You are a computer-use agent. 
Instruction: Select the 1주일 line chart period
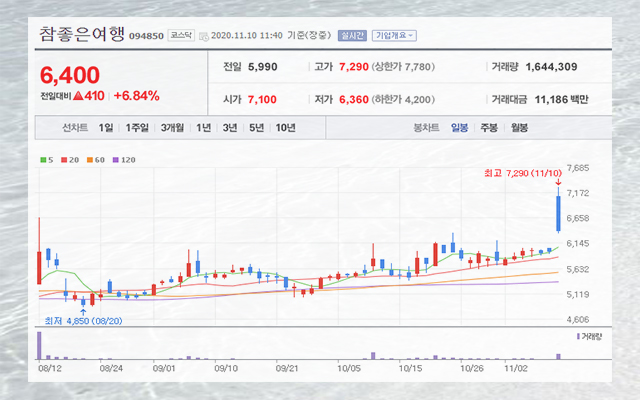pos(137,128)
